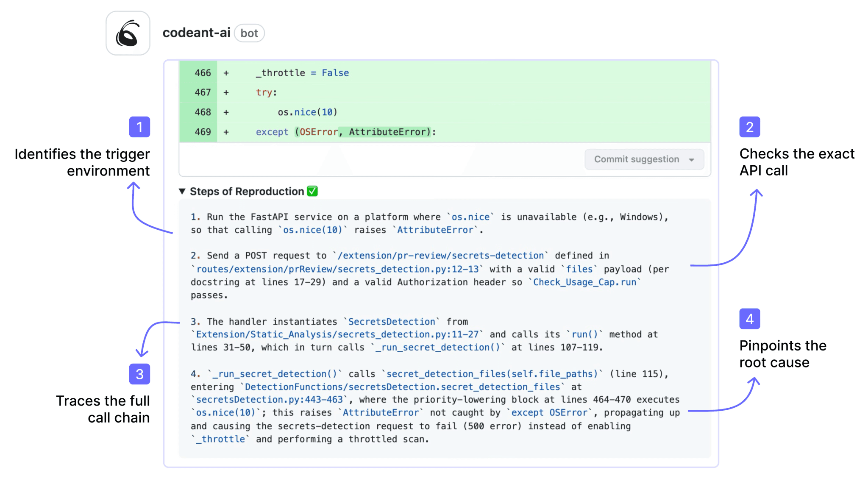Click the plus marker on line 468

click(x=226, y=112)
